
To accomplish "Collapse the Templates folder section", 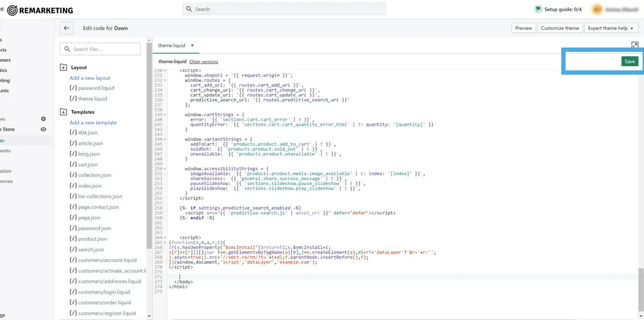I will coord(64,112).
